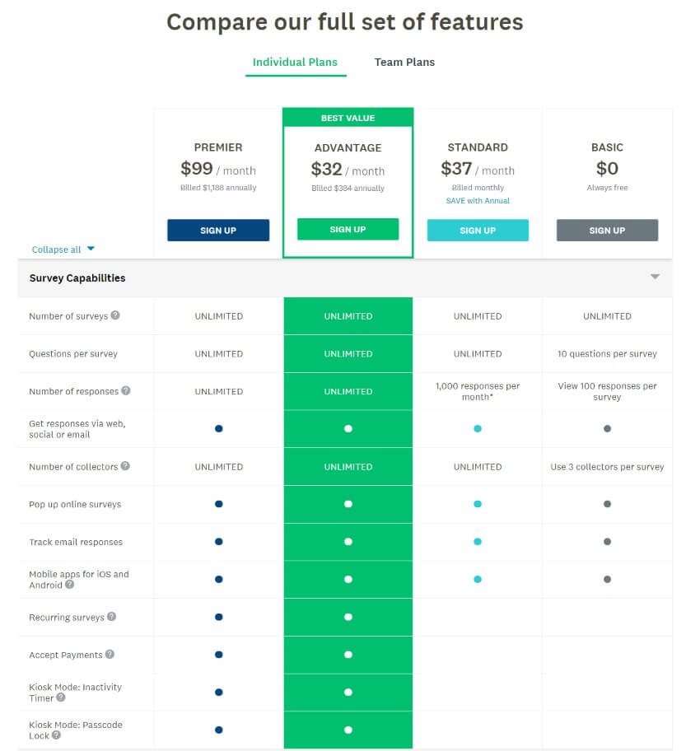Collapse the Survey Capabilities section arrow
Image resolution: width=700 pixels, height=751 pixels.
[x=655, y=278]
